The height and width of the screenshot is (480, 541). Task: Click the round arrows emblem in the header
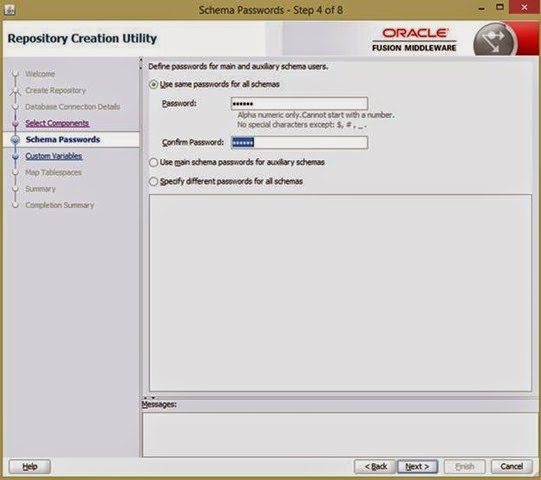click(494, 40)
